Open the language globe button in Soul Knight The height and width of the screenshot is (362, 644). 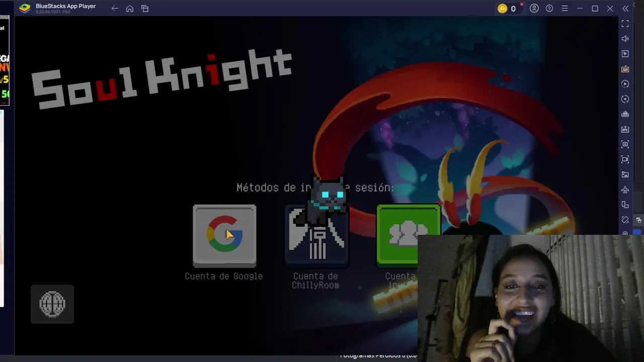(x=52, y=304)
